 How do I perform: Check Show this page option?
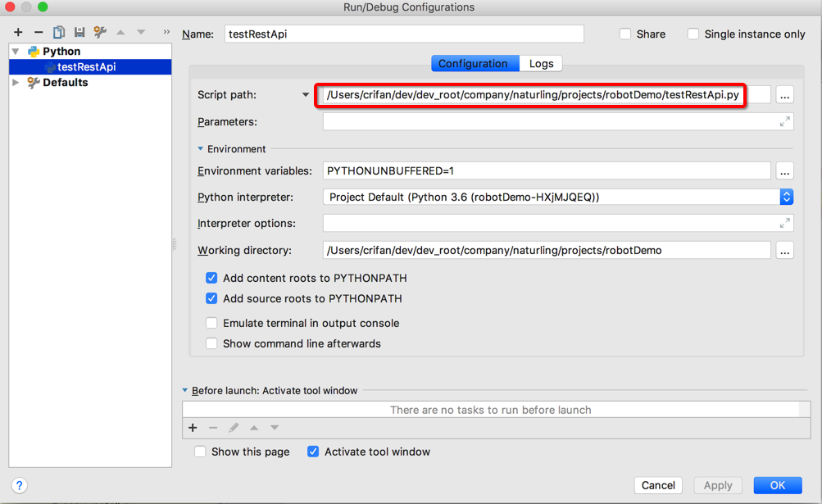tap(200, 452)
